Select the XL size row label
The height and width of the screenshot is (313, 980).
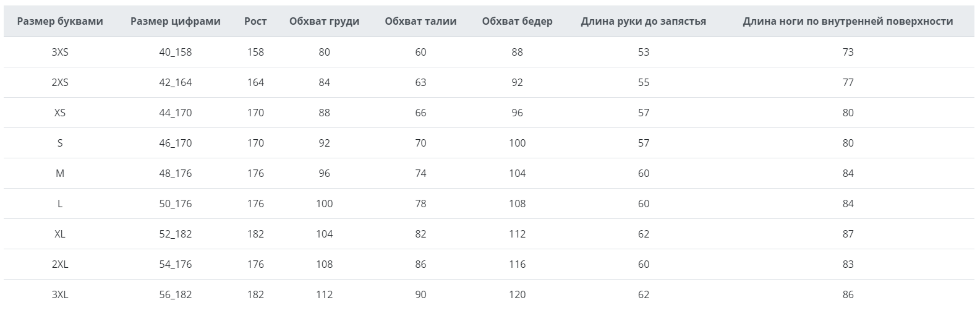pyautogui.click(x=60, y=234)
